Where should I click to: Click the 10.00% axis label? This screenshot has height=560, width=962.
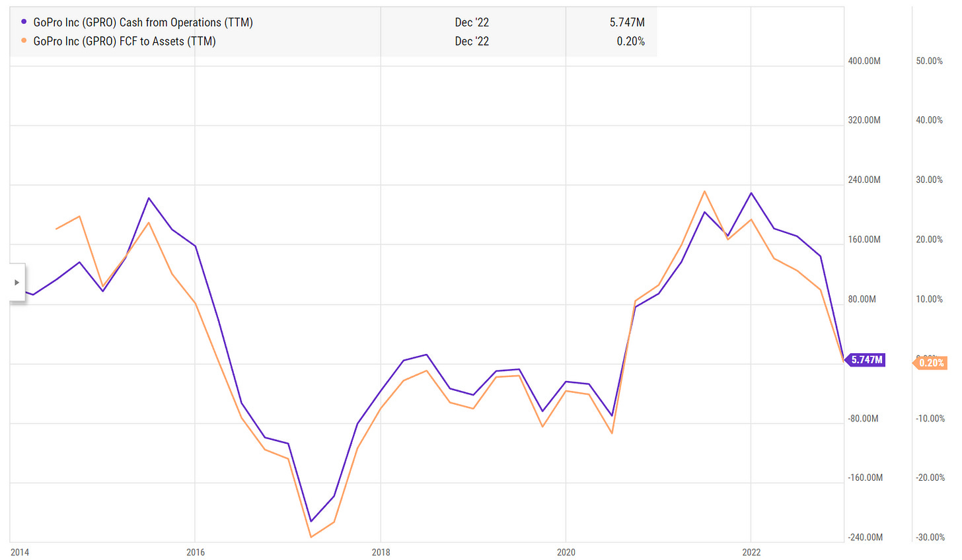click(930, 299)
